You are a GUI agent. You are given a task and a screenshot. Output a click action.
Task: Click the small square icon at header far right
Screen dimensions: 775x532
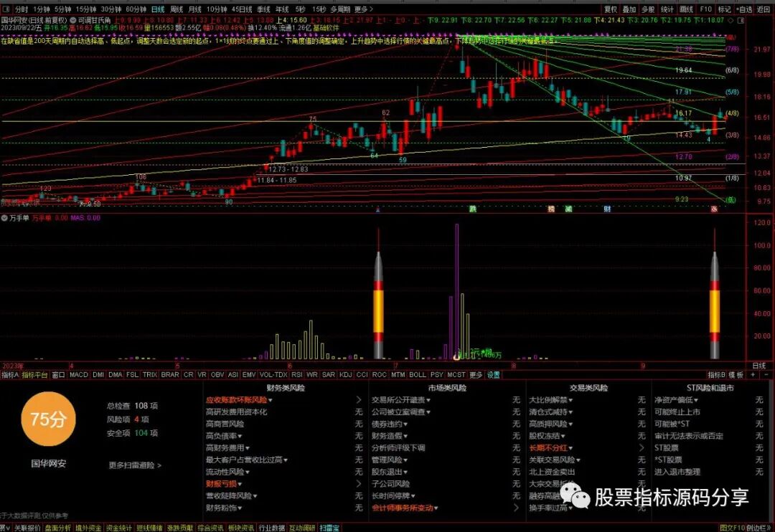pos(741,20)
